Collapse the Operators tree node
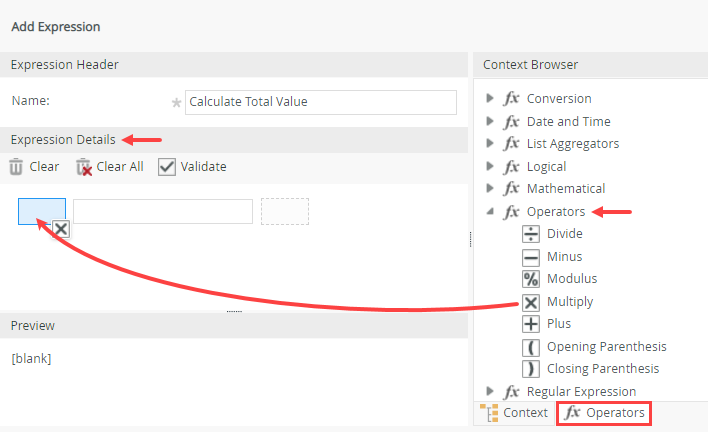The image size is (708, 432). click(x=489, y=212)
